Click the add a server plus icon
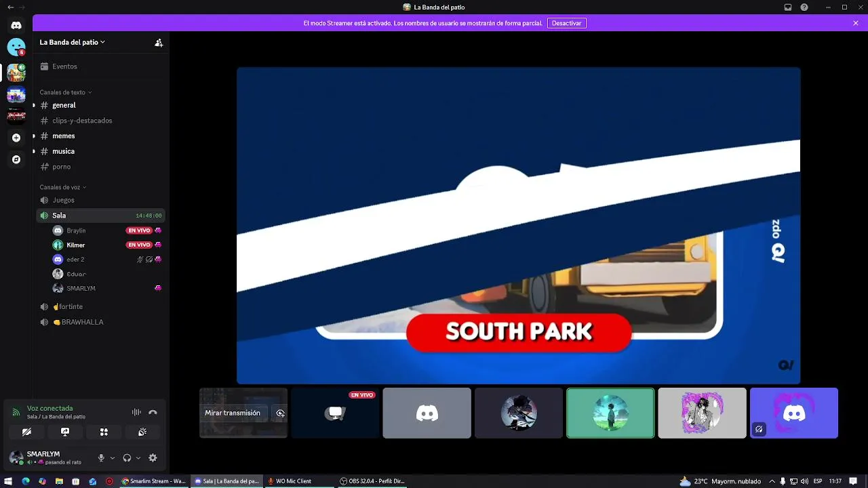This screenshot has height=488, width=868. click(16, 138)
